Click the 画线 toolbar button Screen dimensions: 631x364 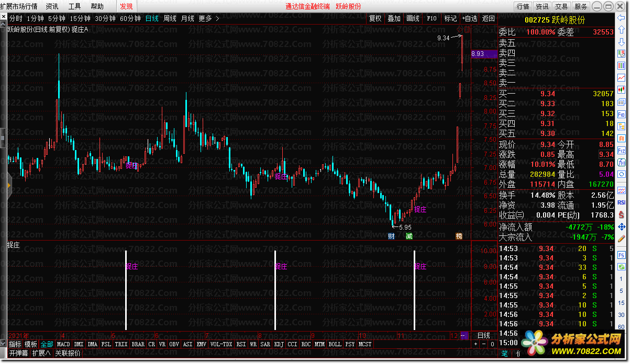coord(413,18)
